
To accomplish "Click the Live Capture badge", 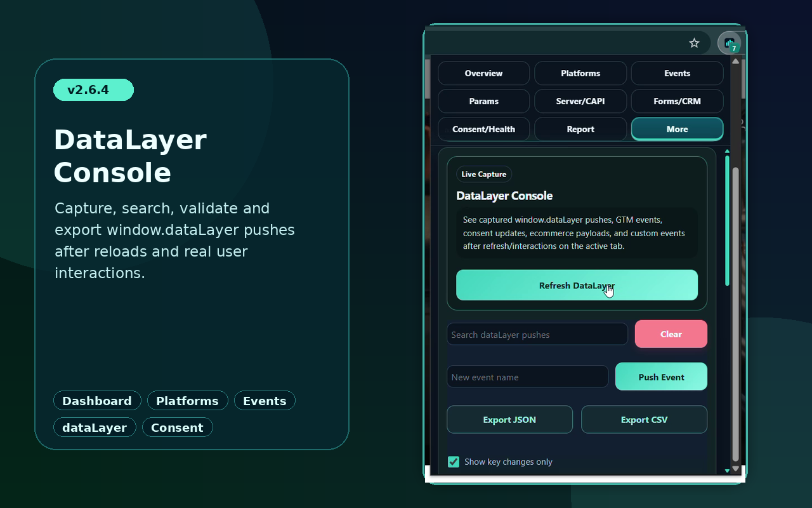I will [484, 174].
